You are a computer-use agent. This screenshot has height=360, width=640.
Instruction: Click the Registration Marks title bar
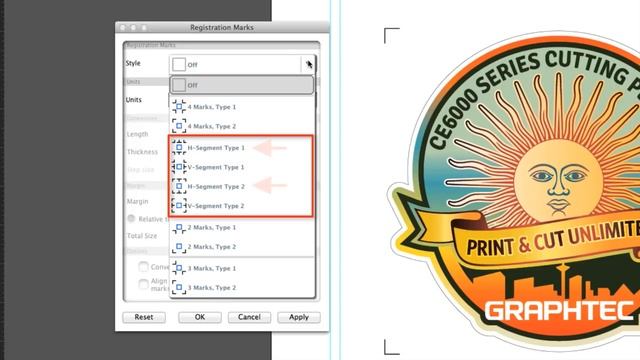pyautogui.click(x=222, y=27)
